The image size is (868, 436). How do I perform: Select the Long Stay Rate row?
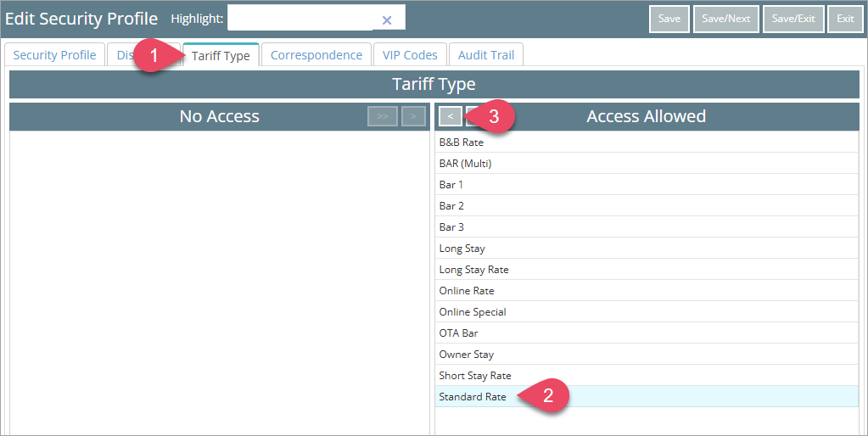pyautogui.click(x=646, y=270)
